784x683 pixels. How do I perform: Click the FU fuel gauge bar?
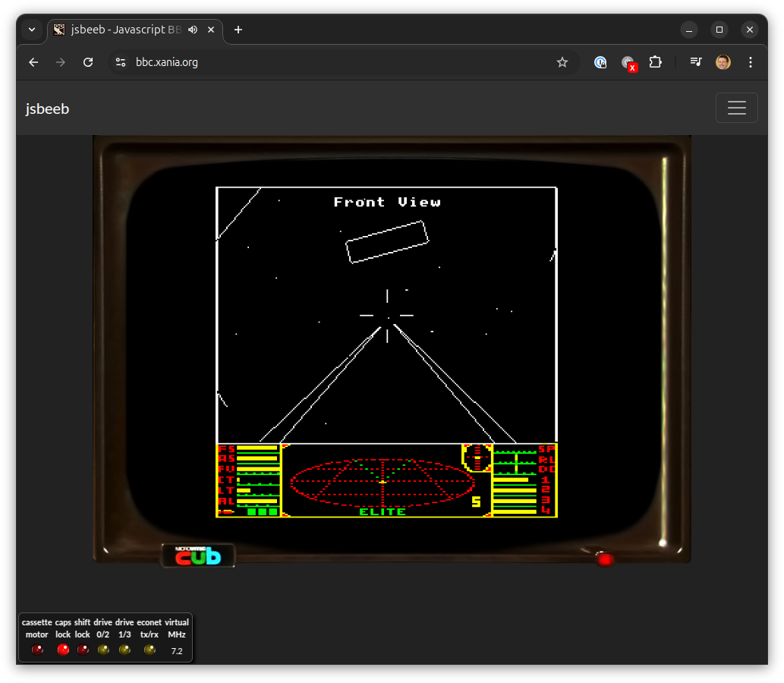point(258,469)
